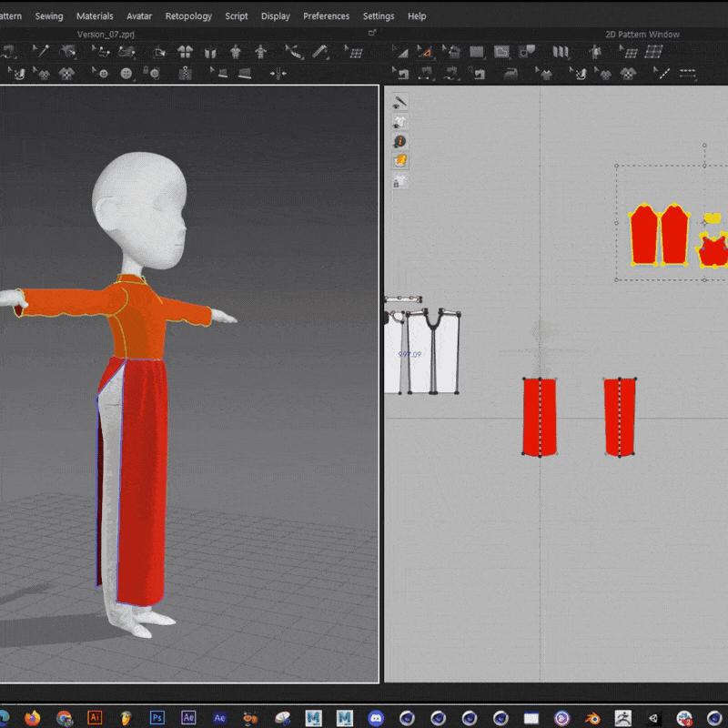Open the Preferences menu
728x728 pixels.
click(326, 16)
